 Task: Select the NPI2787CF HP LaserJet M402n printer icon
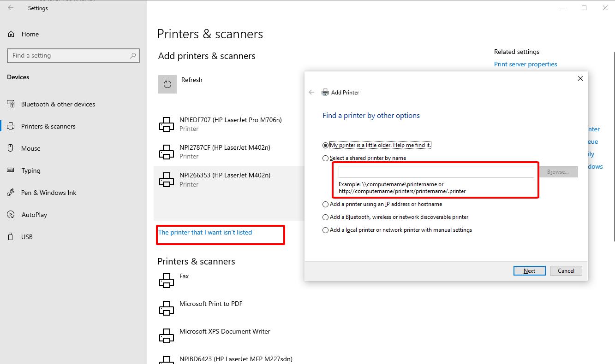click(x=167, y=152)
